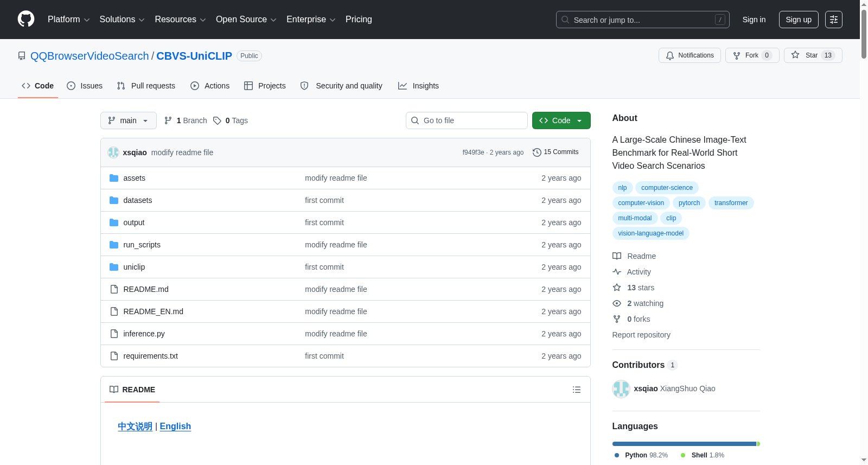The height and width of the screenshot is (465, 868).
Task: Click the Sign up button
Action: pyautogui.click(x=799, y=20)
